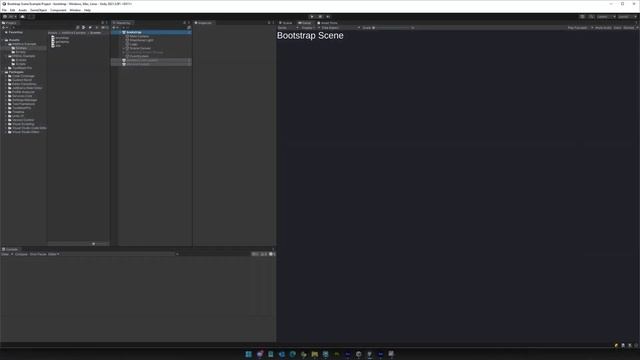Select the Directional Light object in Hierarchy

click(140, 40)
